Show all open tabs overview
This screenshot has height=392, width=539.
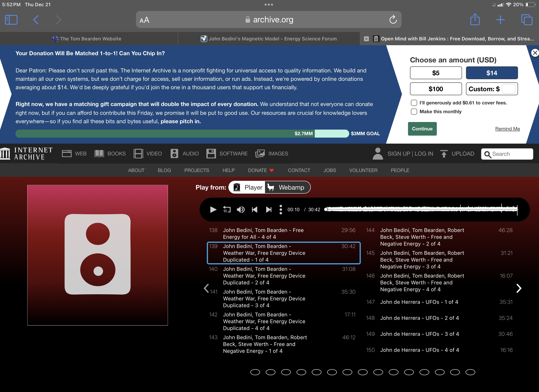pyautogui.click(x=527, y=20)
